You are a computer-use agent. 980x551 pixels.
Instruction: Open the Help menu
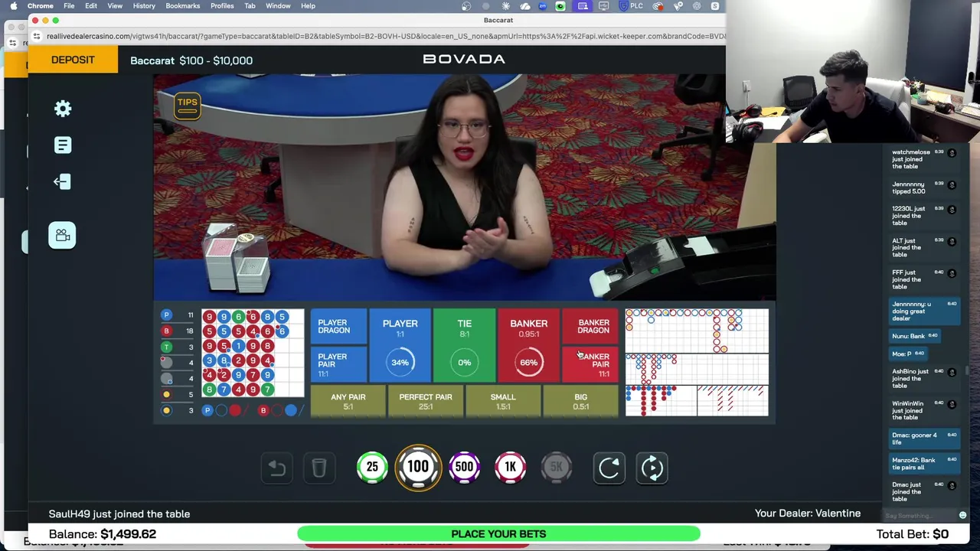click(308, 6)
